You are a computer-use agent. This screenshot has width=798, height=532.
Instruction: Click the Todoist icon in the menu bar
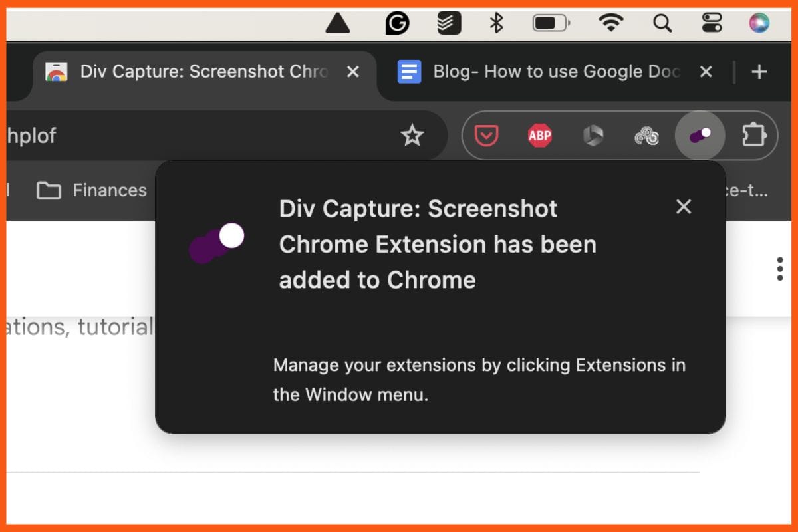coord(450,23)
